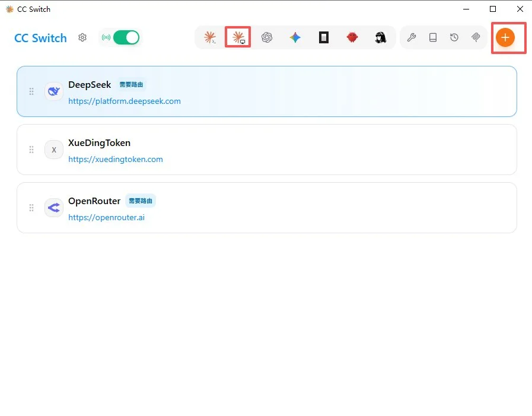Grab the XueDingToken row drag handle

31,150
